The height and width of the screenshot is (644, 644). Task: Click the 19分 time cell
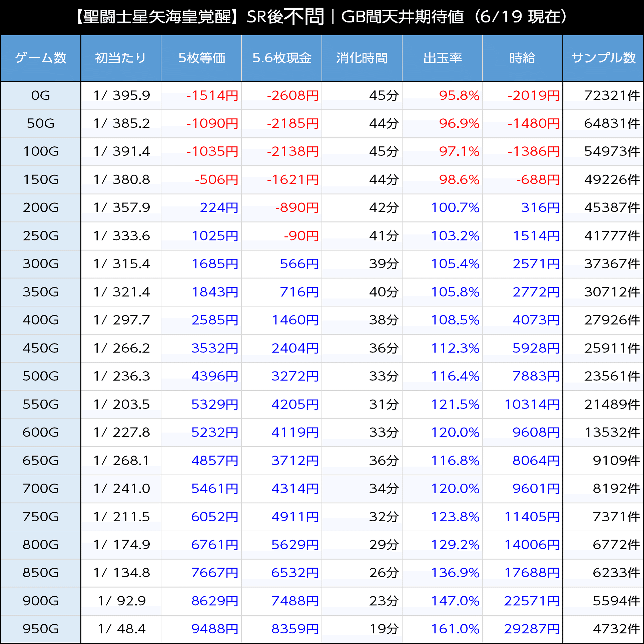point(384,629)
